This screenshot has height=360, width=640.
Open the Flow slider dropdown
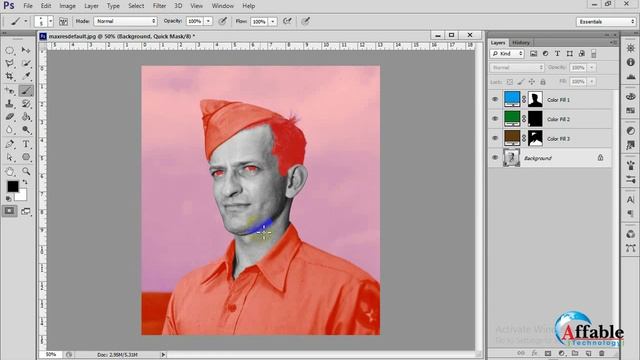pyautogui.click(x=273, y=21)
